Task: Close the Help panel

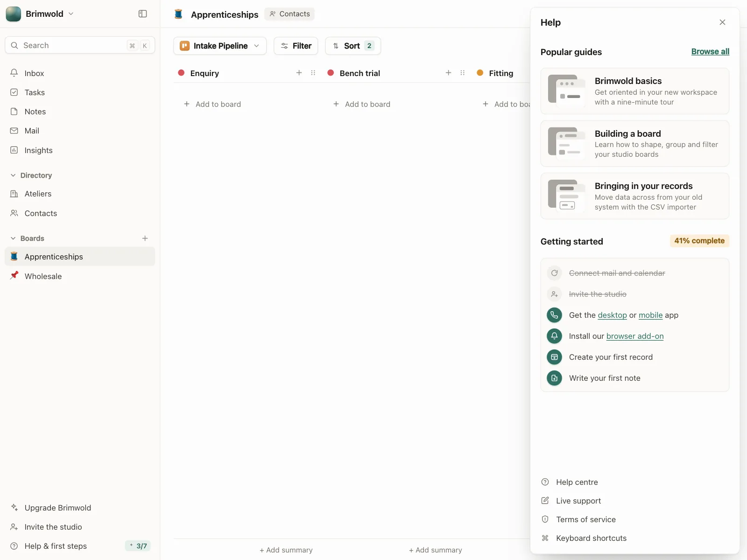Action: tap(722, 22)
